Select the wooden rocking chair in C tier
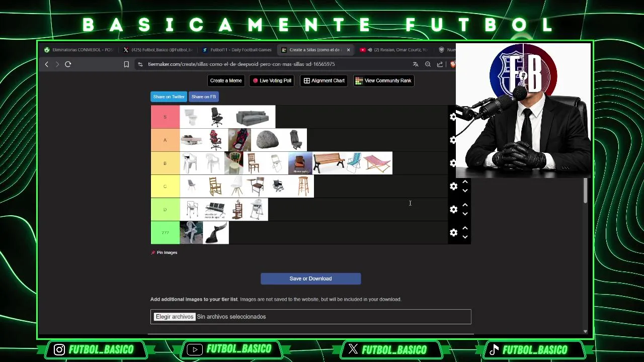This screenshot has width=644, height=362. point(215,187)
